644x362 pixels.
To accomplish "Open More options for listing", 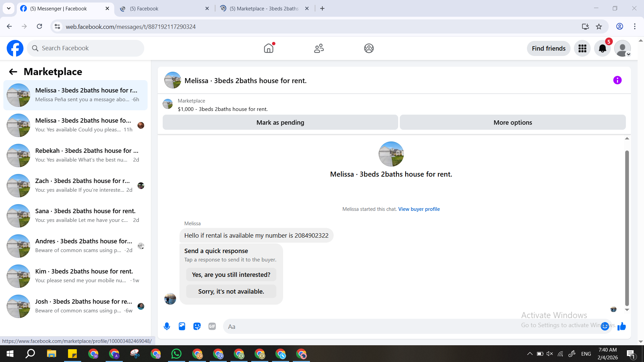I will click(x=513, y=123).
